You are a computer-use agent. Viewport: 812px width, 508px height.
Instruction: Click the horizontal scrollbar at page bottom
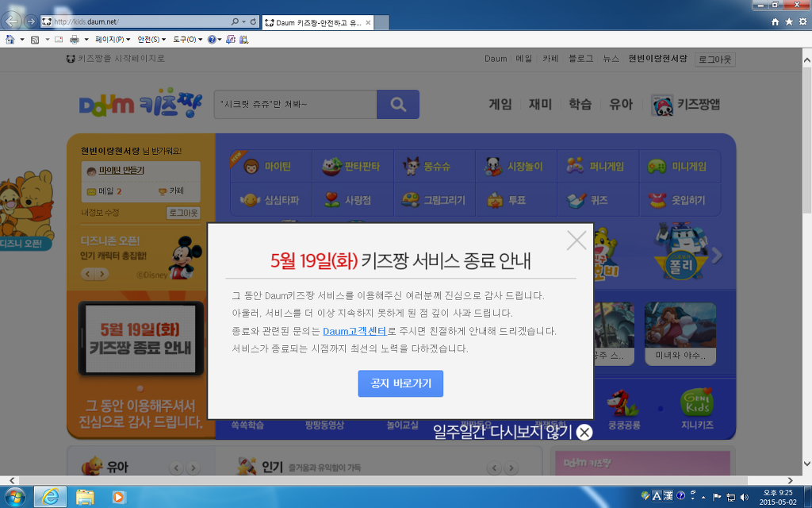point(396,480)
